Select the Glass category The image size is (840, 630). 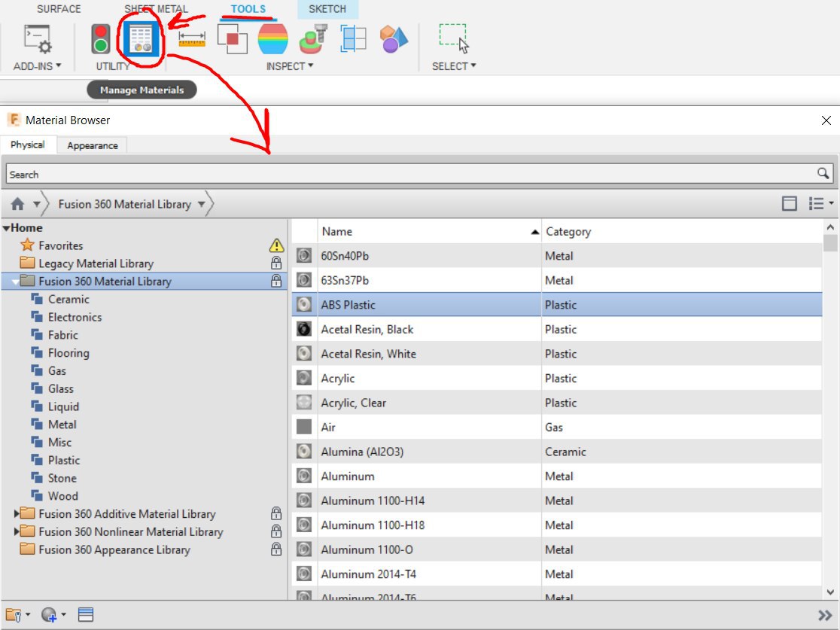click(x=60, y=388)
